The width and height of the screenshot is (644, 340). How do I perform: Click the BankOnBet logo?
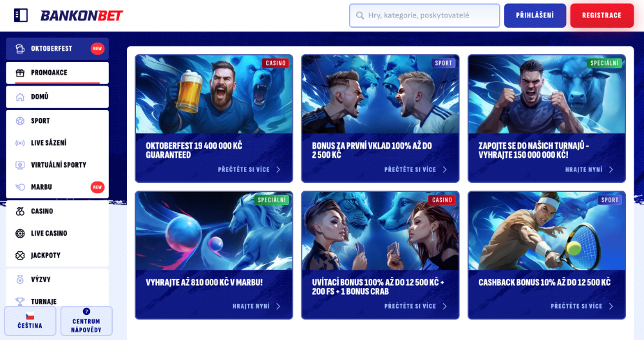[x=82, y=15]
